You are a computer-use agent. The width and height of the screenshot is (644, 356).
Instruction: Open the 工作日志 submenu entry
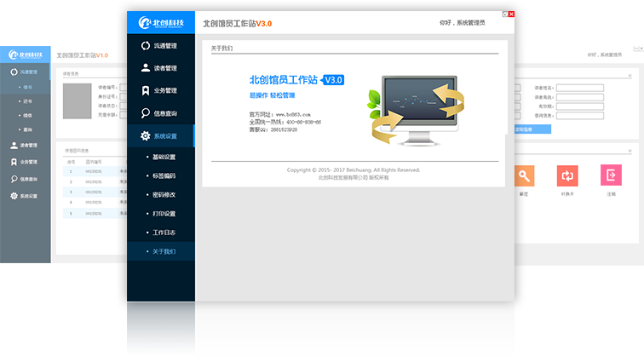[164, 233]
